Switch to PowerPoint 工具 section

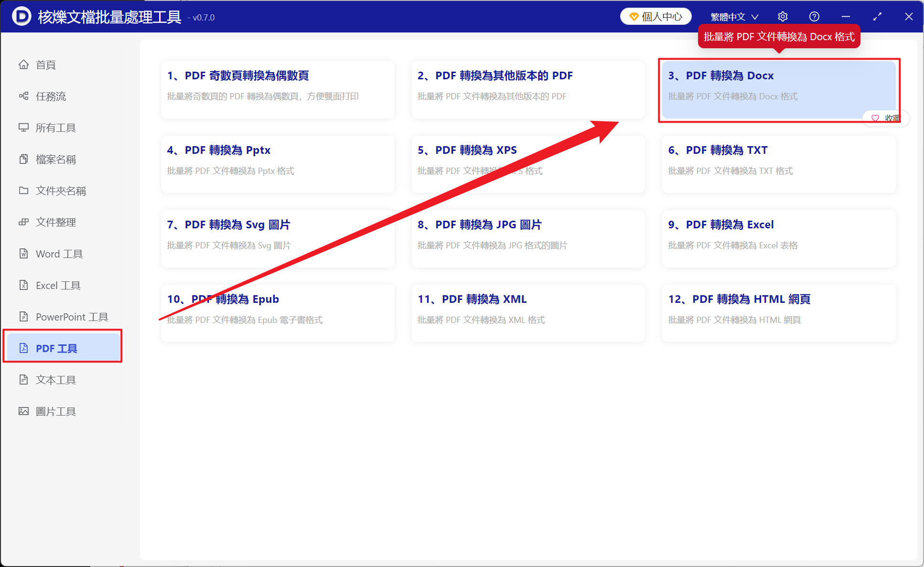pyautogui.click(x=62, y=317)
